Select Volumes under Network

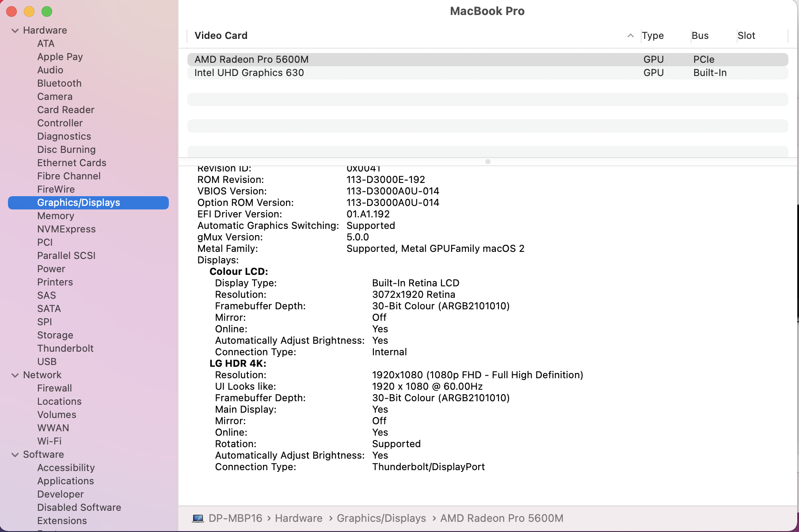click(57, 415)
